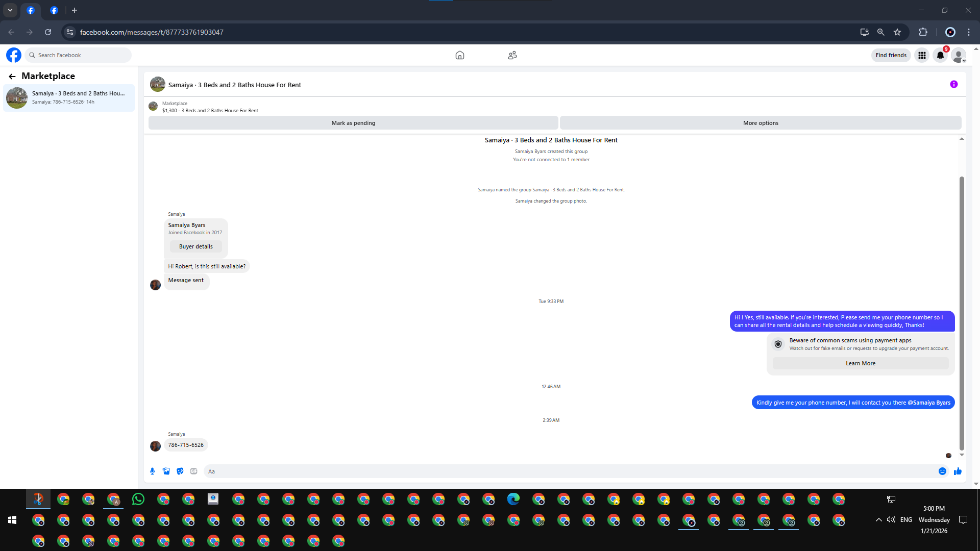Open conversation information purple icon
980x551 pixels.
click(953, 85)
